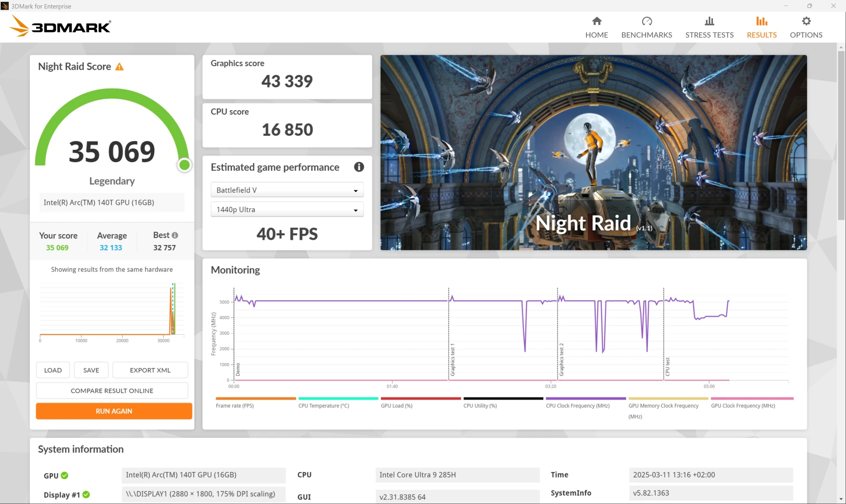
Task: Click the Demo marker in monitoring chart
Action: tap(237, 369)
